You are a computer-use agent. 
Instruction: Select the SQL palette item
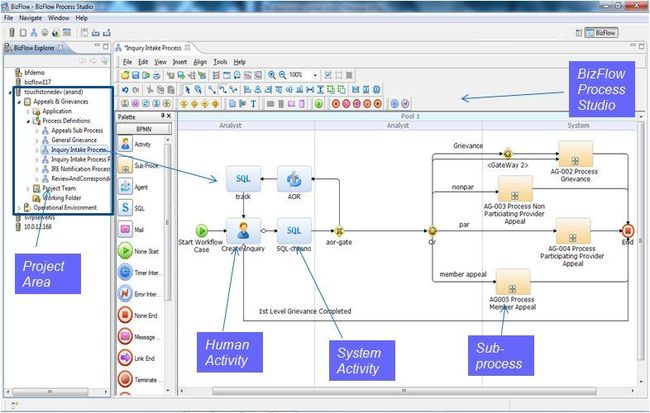tap(132, 208)
